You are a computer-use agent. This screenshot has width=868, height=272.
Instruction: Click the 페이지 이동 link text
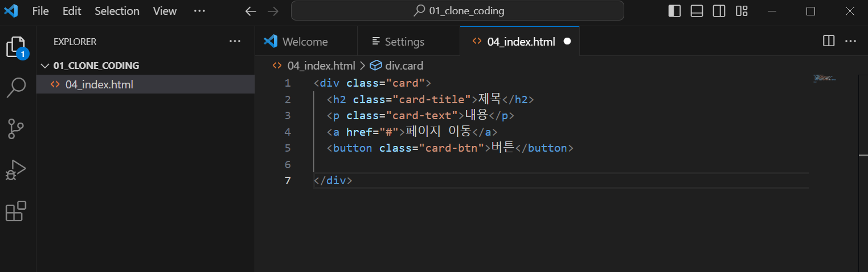pos(438,132)
